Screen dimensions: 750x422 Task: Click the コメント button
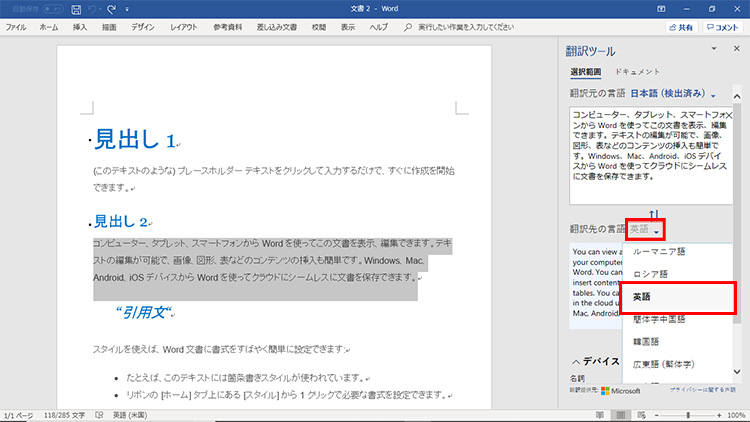pyautogui.click(x=723, y=28)
